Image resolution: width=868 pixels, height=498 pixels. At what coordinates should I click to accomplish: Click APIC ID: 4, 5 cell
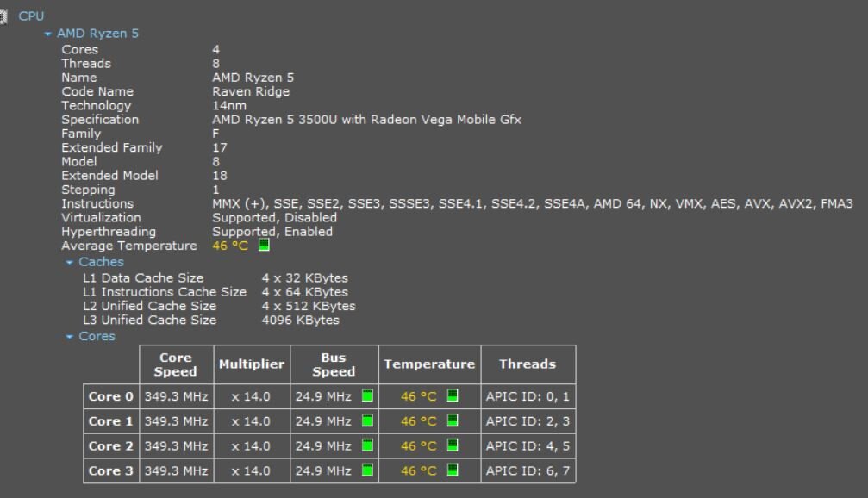528,446
